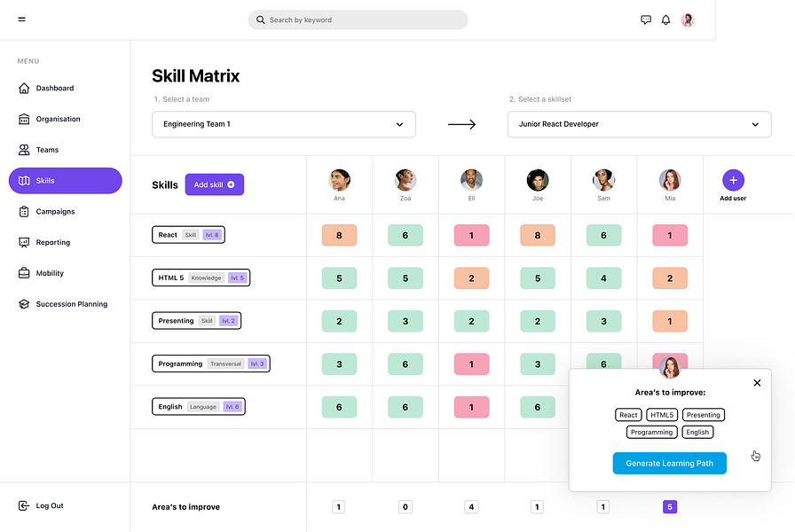The width and height of the screenshot is (795, 532).
Task: Click the Add user label
Action: [x=733, y=199]
